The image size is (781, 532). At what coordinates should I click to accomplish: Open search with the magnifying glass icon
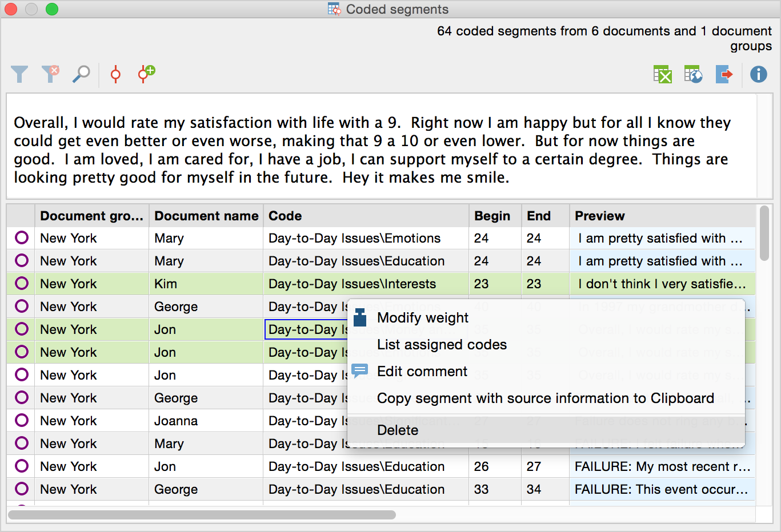[81, 74]
